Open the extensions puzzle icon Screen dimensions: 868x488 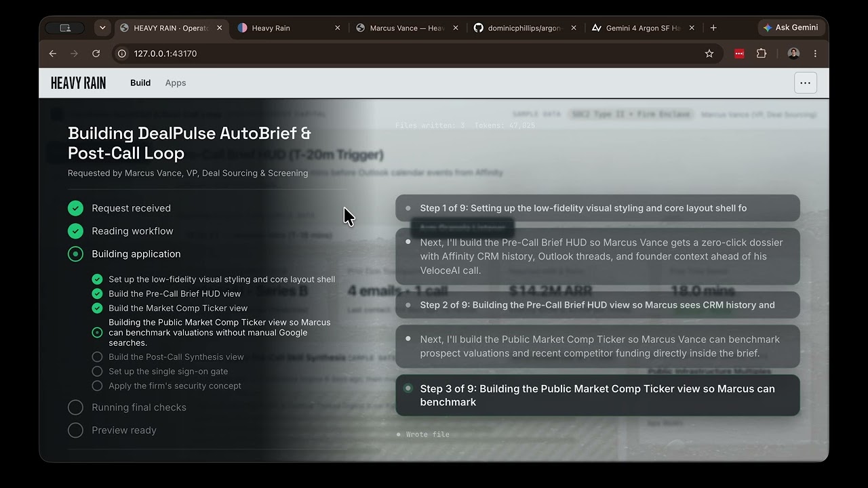(x=762, y=54)
